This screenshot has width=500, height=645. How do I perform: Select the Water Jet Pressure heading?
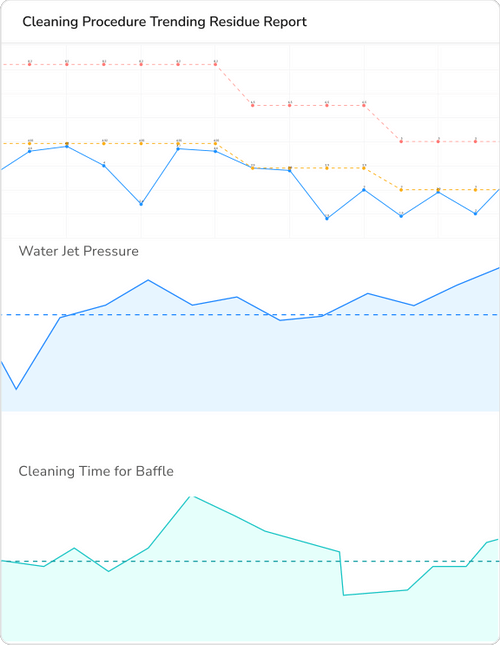pos(79,251)
